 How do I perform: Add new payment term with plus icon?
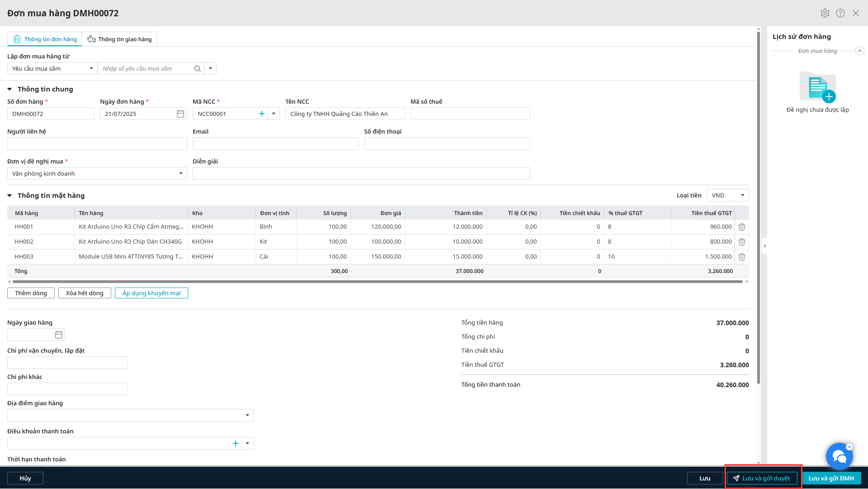click(x=235, y=443)
